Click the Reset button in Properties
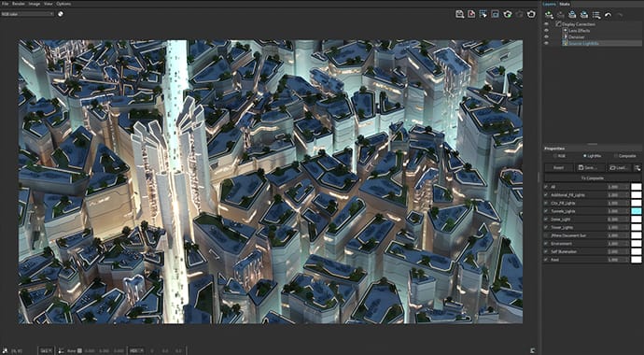This screenshot has width=644, height=355. click(558, 167)
